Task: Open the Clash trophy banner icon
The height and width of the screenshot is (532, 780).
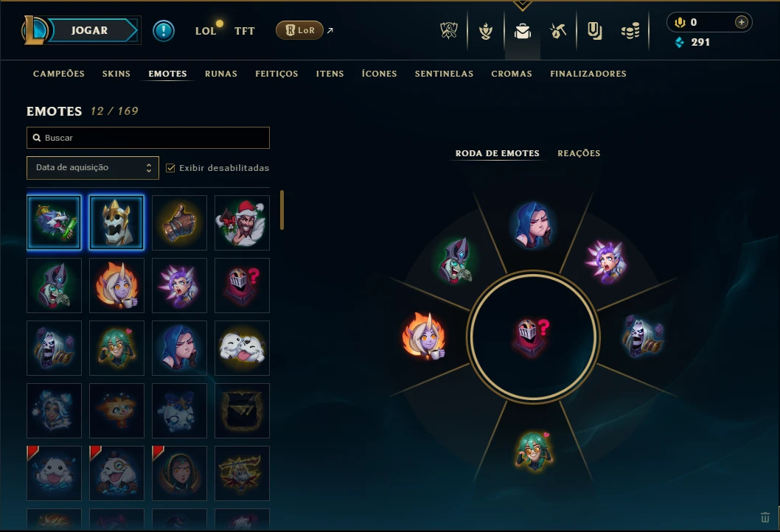Action: (449, 31)
